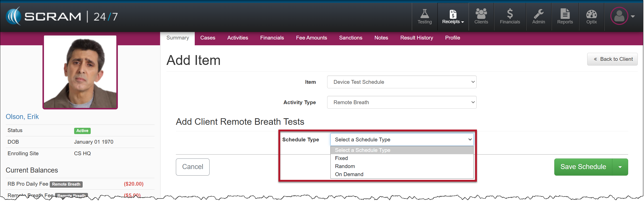644x203 pixels.
Task: Choose Fixed schedule type option
Action: coord(341,158)
